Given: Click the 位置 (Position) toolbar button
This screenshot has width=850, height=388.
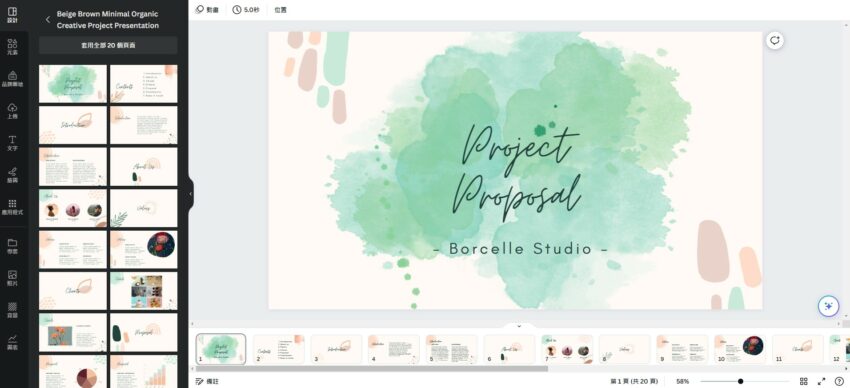Looking at the screenshot, I should pyautogui.click(x=280, y=10).
